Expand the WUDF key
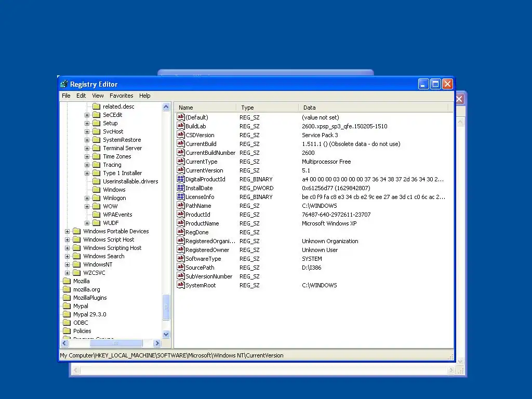Screen dimensions: 532x399 click(87, 223)
